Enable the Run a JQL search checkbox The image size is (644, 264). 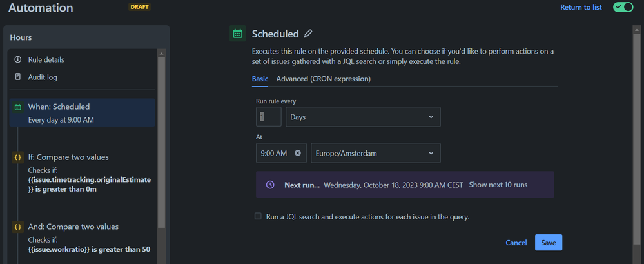point(258,216)
